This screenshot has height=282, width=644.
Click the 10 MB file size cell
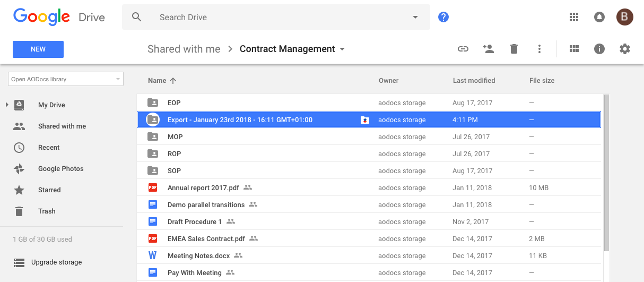[539, 188]
